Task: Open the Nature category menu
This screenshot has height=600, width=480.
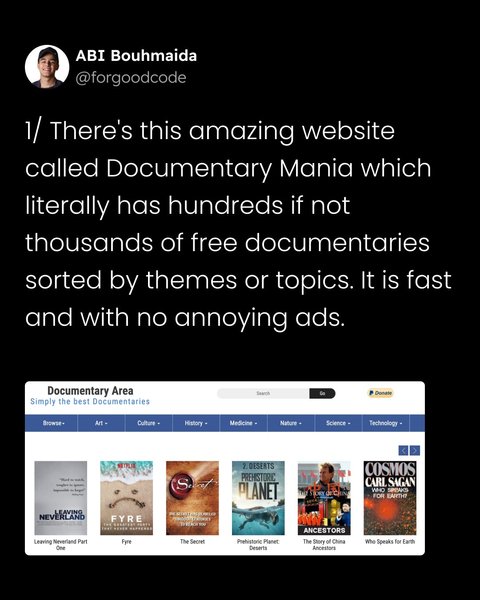Action: pos(291,423)
